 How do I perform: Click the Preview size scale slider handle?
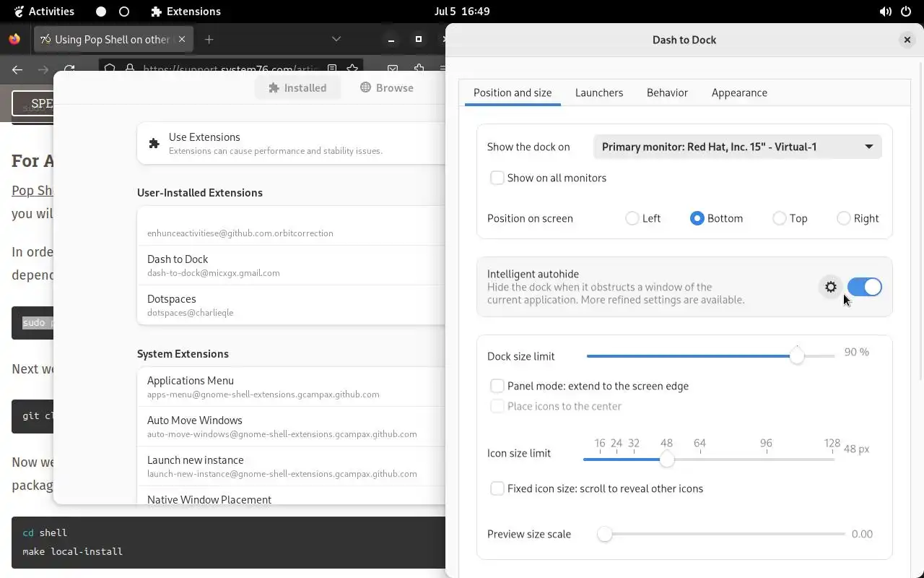click(x=605, y=534)
